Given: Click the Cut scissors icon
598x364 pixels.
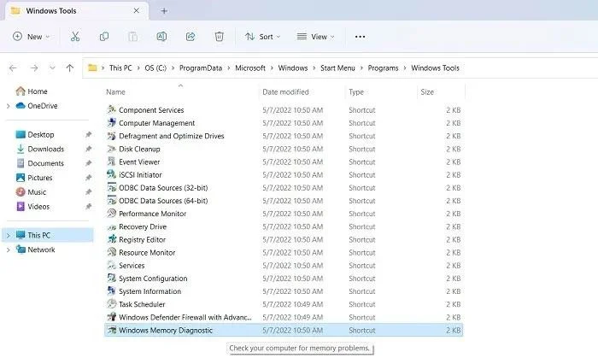Looking at the screenshot, I should [75, 37].
